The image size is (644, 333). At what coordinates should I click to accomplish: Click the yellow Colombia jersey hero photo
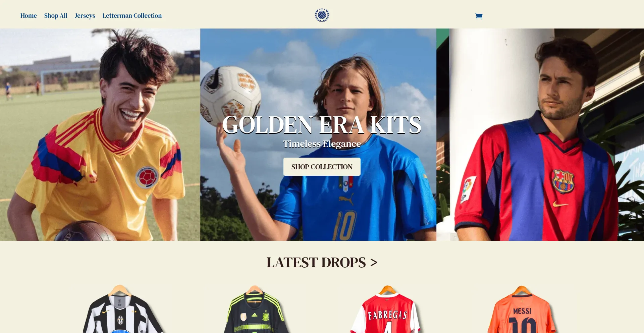tap(100, 134)
